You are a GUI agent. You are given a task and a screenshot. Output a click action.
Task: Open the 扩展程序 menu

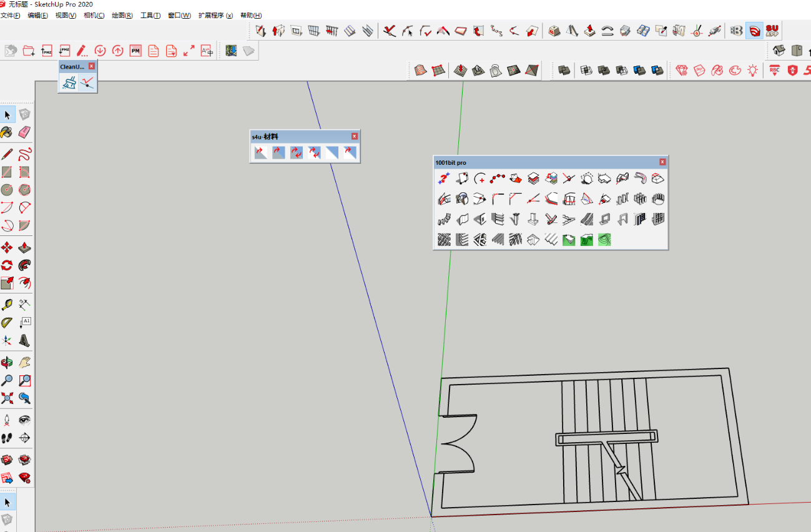coord(215,15)
